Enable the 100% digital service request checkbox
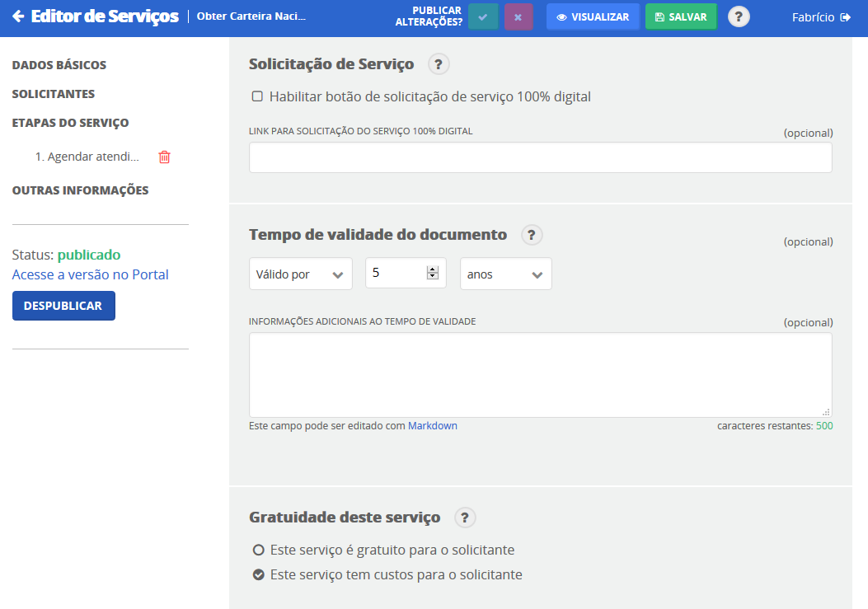 pos(257,96)
